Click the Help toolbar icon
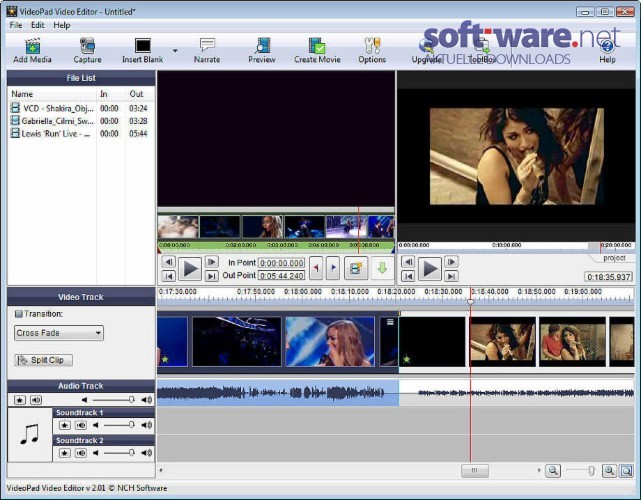The image size is (641, 500). click(607, 46)
